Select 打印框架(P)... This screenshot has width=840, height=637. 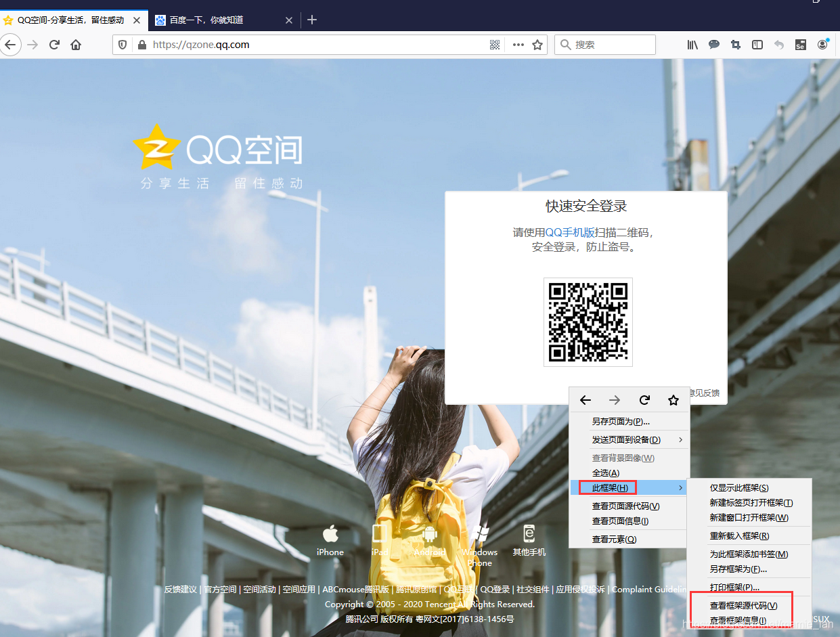click(749, 588)
